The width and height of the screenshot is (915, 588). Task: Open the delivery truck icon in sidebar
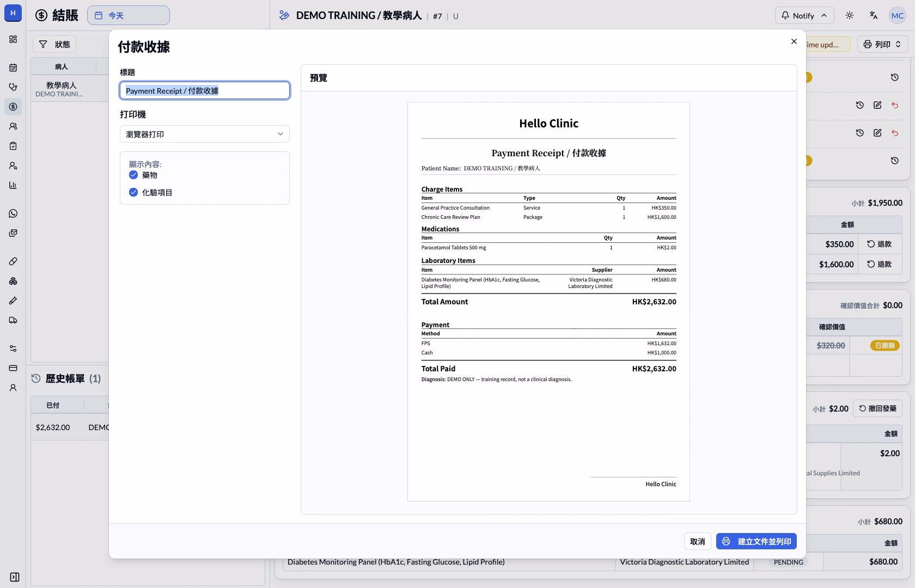pyautogui.click(x=13, y=320)
